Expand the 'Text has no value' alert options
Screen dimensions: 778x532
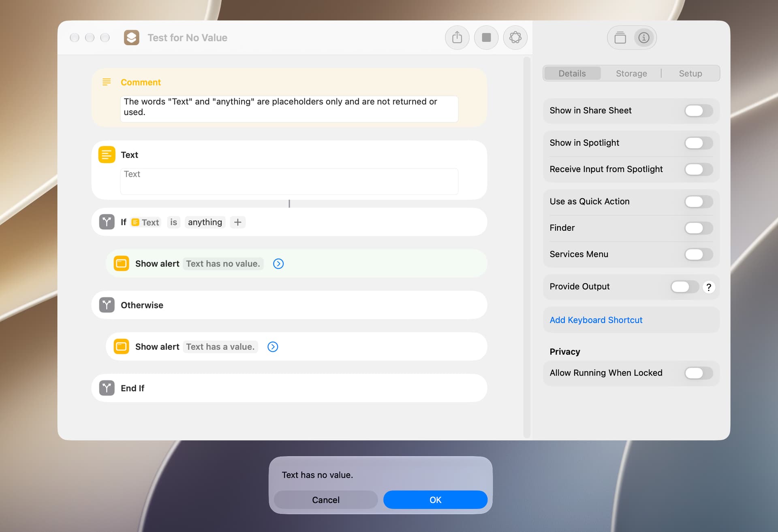(278, 264)
